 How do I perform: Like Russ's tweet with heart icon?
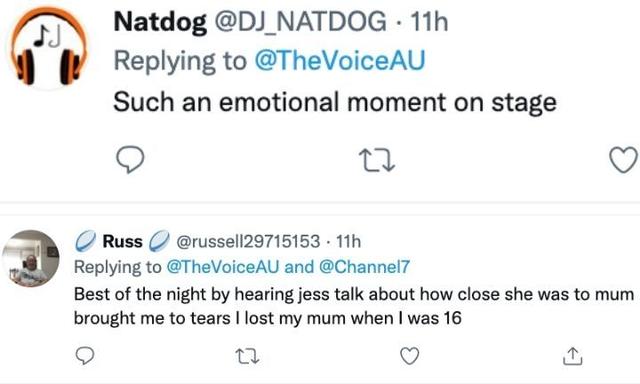pos(409,356)
